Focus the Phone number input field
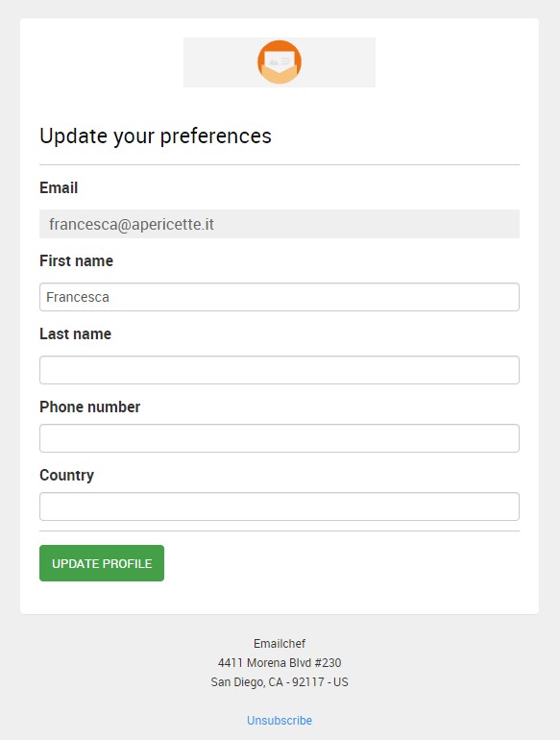 click(280, 438)
